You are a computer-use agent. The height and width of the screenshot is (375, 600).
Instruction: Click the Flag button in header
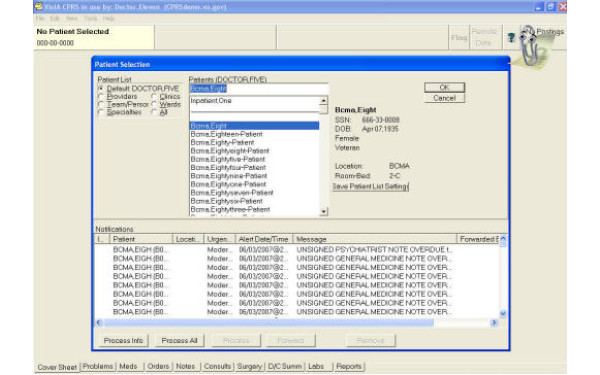(x=459, y=38)
